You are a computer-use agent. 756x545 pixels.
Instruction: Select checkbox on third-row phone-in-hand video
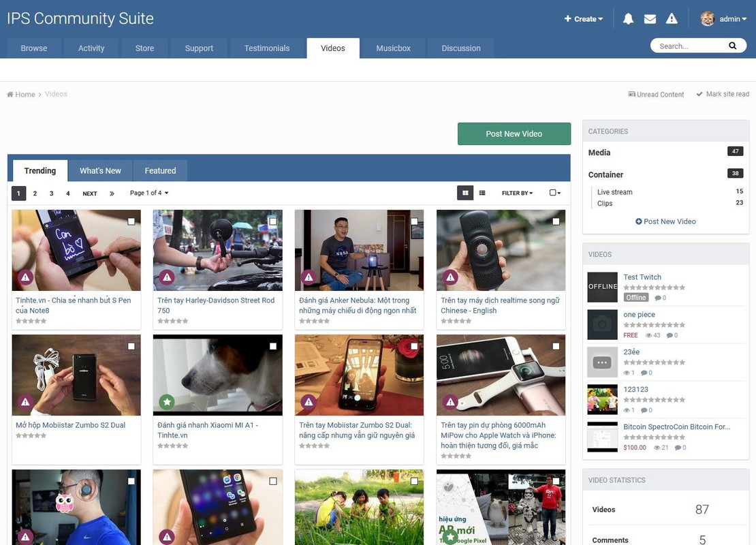(273, 482)
